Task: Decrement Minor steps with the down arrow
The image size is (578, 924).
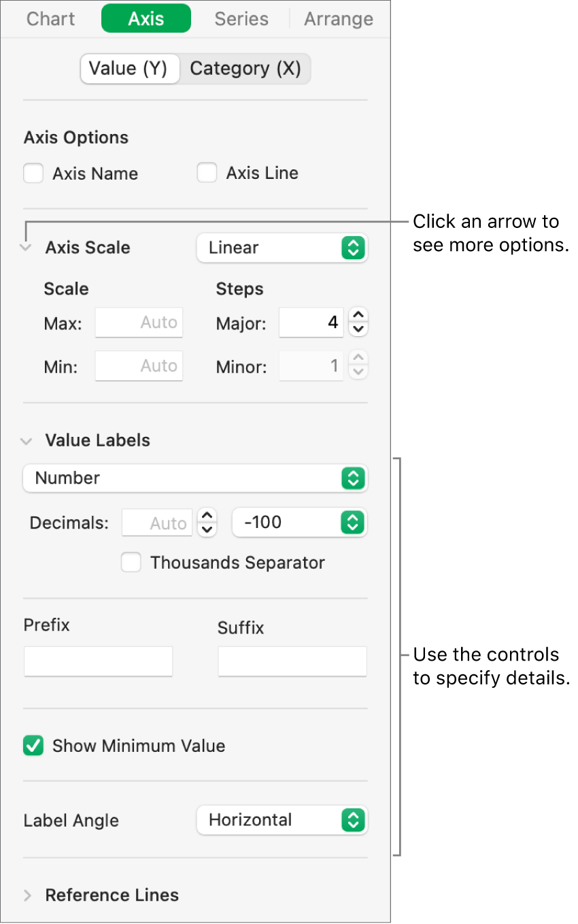Action: 358,372
